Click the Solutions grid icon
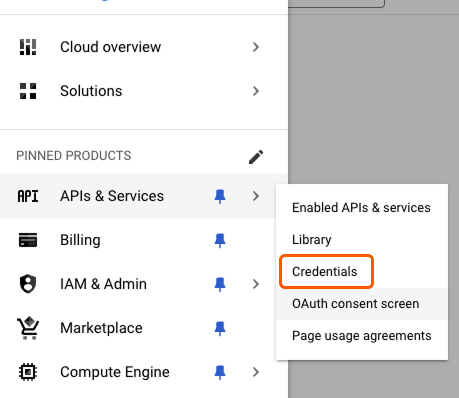Screen dimensions: 459x398 (x=28, y=91)
